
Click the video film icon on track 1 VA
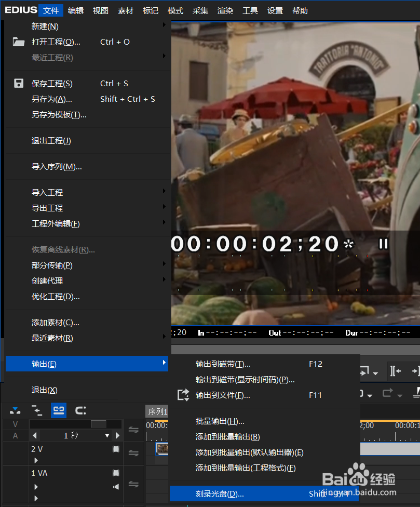(x=116, y=473)
